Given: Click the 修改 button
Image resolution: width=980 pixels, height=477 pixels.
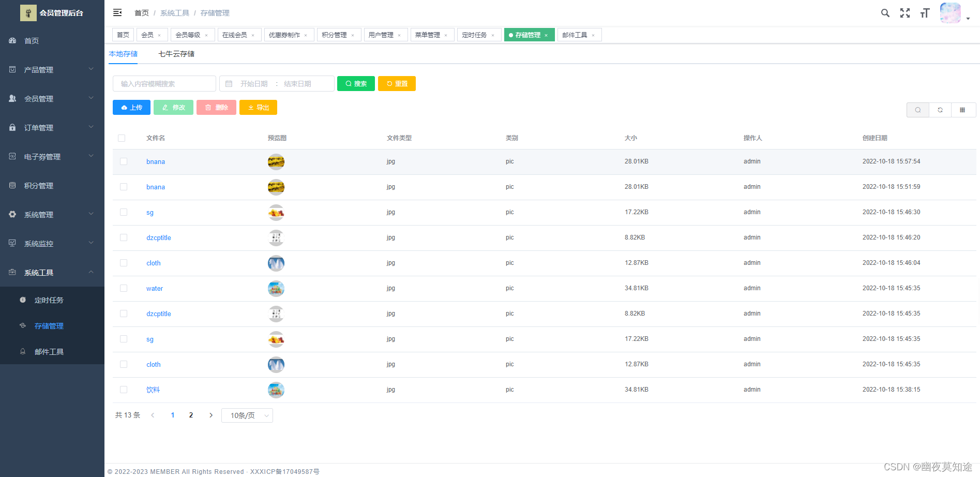Looking at the screenshot, I should click(173, 108).
